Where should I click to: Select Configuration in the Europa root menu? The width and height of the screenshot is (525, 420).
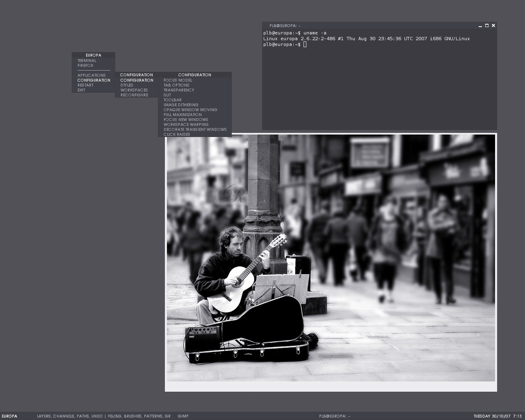click(x=93, y=80)
